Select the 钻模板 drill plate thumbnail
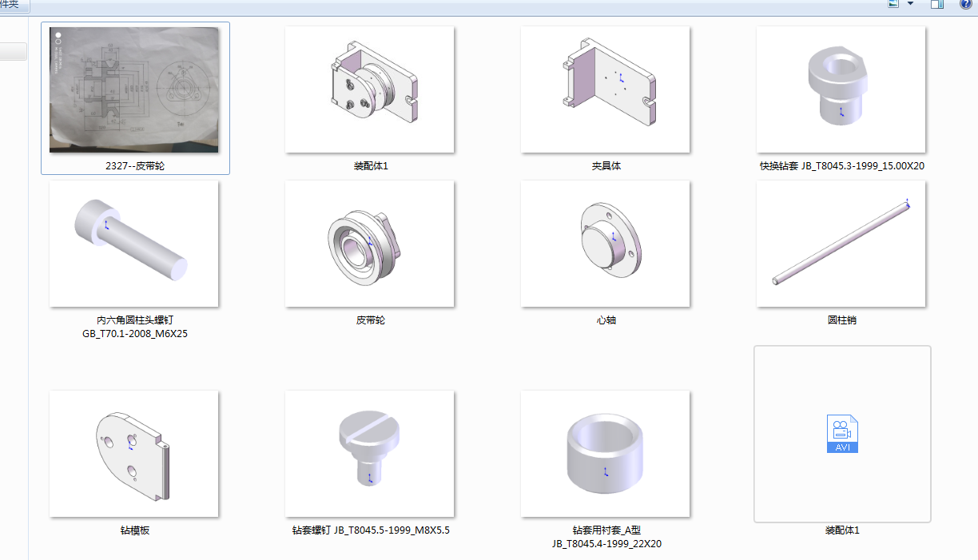 (134, 454)
